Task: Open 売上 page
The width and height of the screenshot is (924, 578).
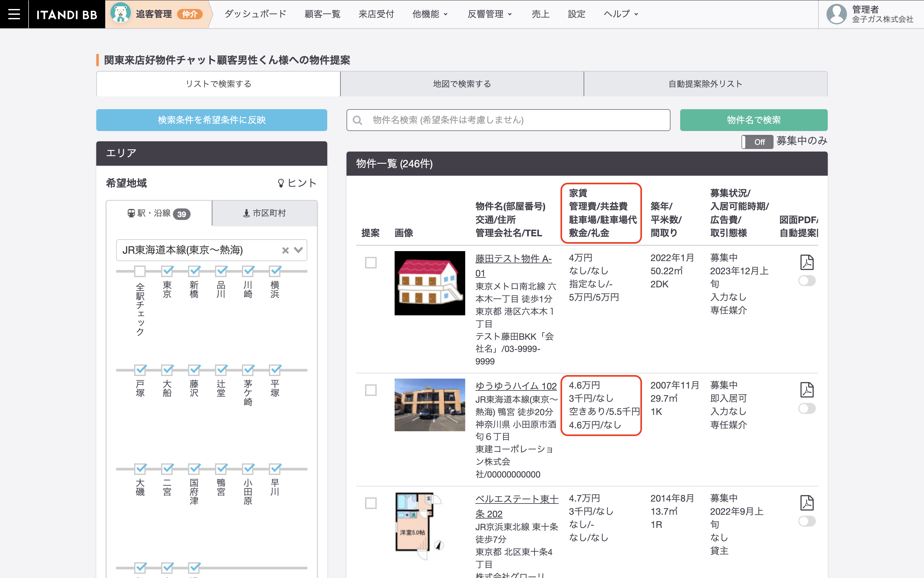Action: tap(541, 14)
